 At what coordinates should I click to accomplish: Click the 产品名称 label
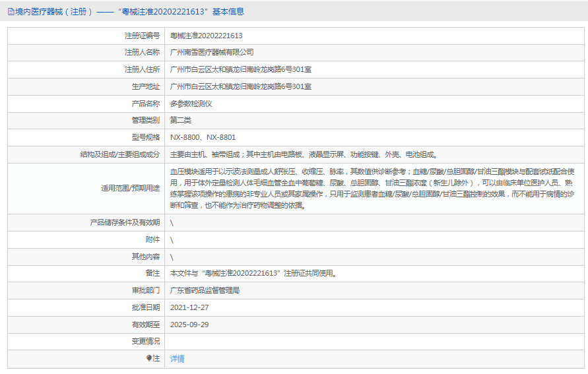[x=146, y=104]
